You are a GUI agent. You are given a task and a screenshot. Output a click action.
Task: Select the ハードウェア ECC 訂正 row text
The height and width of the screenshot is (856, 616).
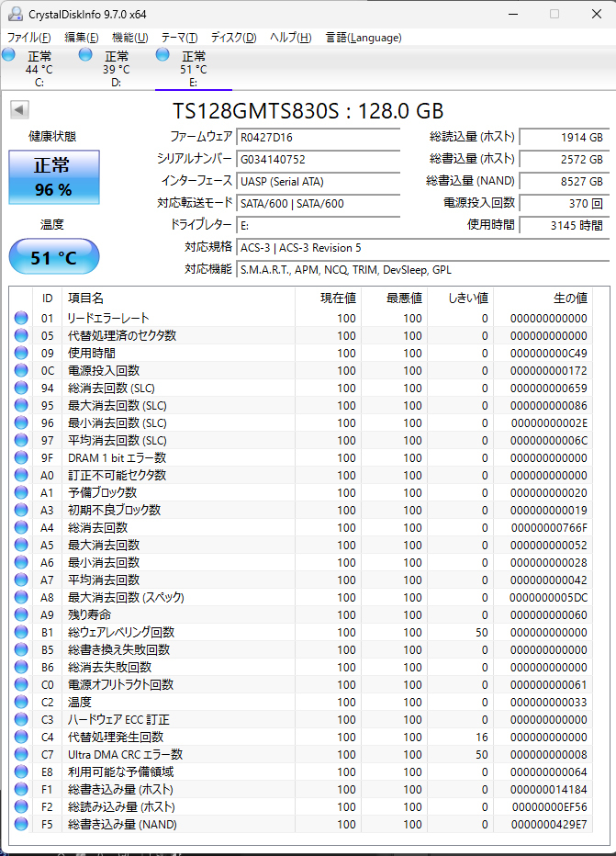point(118,719)
